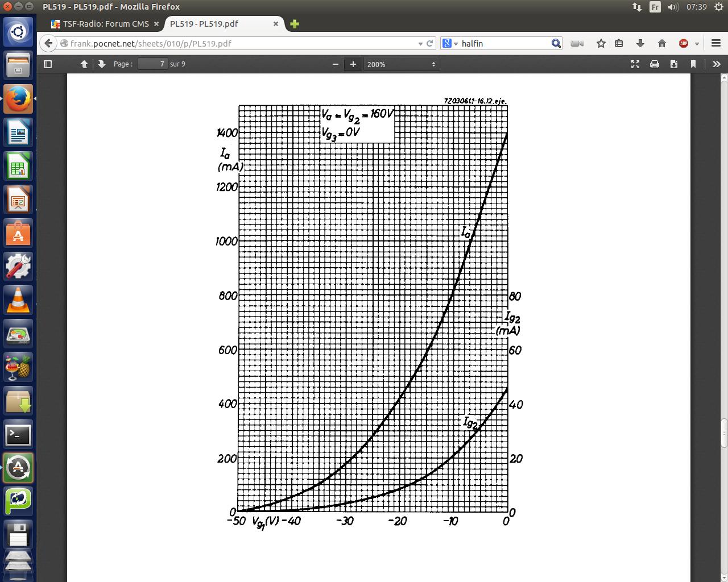
Task: Open the search engine selector dropdown
Action: coord(450,43)
